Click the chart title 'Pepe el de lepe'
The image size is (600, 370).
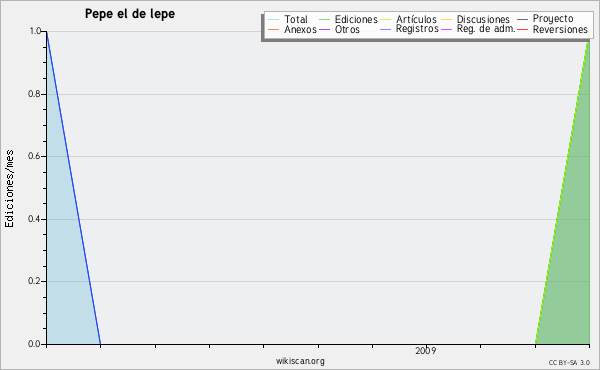[130, 14]
